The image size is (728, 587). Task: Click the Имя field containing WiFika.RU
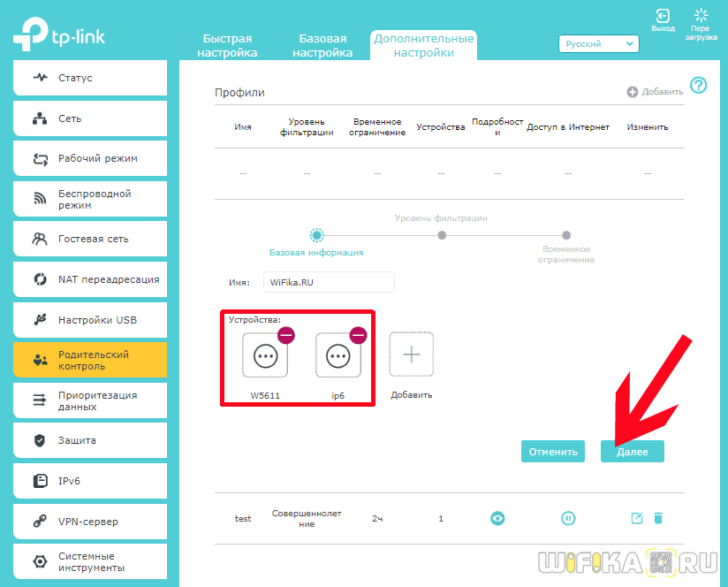click(329, 282)
